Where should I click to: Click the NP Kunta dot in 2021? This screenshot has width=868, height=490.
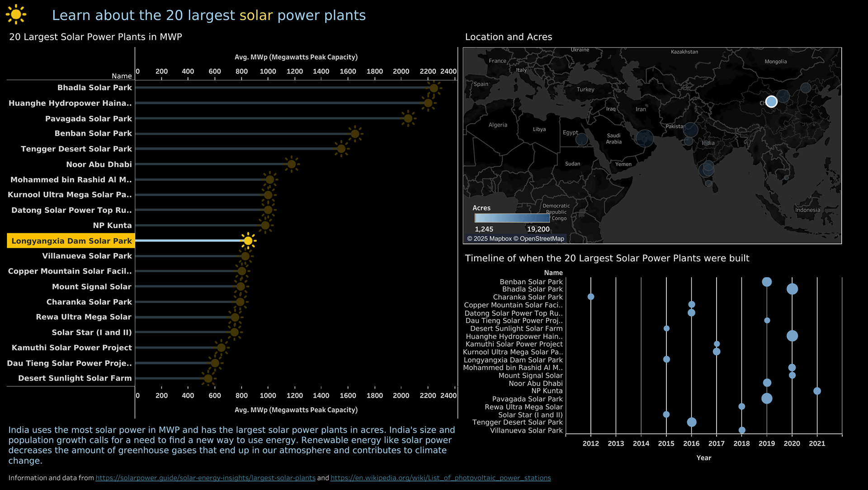[817, 391]
